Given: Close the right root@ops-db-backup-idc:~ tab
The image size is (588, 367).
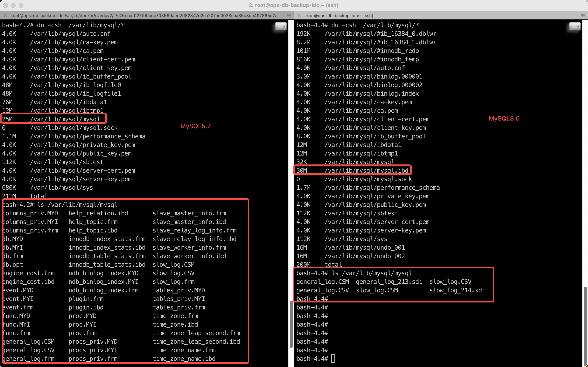Looking at the screenshot, I should pos(300,16).
